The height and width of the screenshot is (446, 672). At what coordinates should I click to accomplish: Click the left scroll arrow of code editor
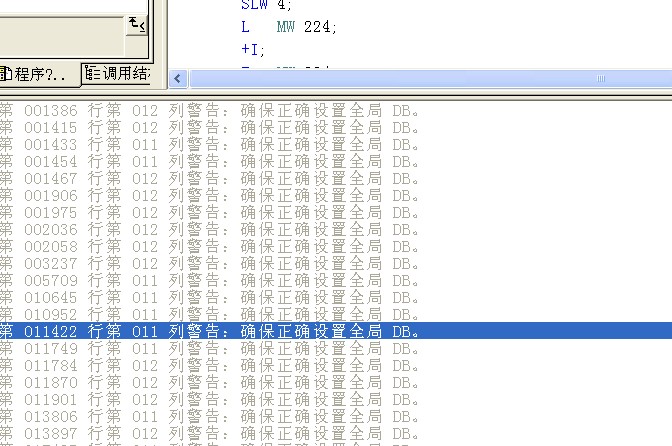(178, 79)
